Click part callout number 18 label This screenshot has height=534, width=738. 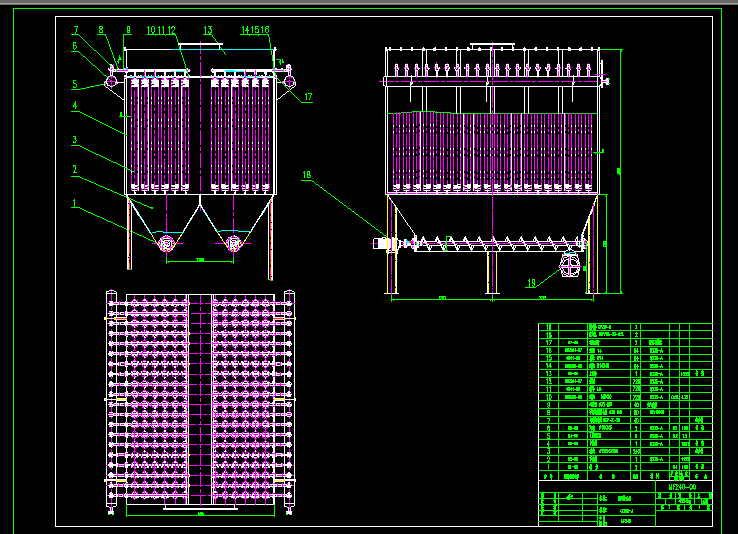[307, 175]
